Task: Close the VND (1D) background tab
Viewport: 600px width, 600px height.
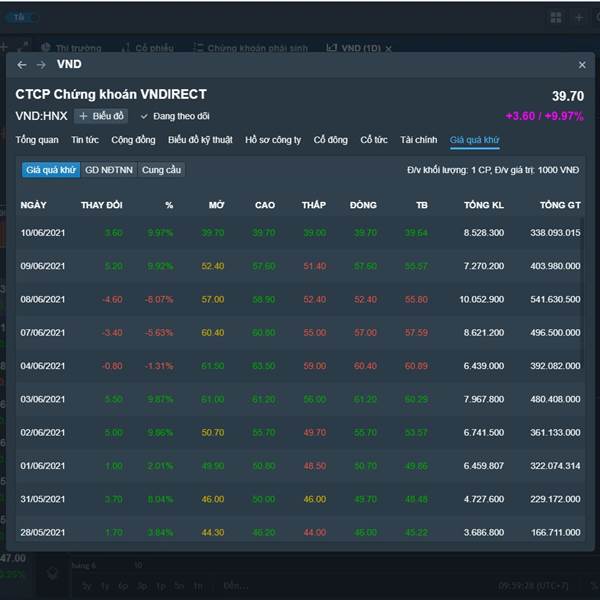Action: [388, 49]
